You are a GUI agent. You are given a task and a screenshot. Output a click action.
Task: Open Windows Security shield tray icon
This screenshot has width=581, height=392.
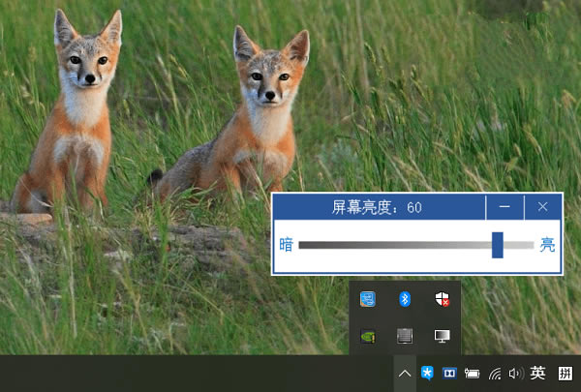(x=443, y=300)
